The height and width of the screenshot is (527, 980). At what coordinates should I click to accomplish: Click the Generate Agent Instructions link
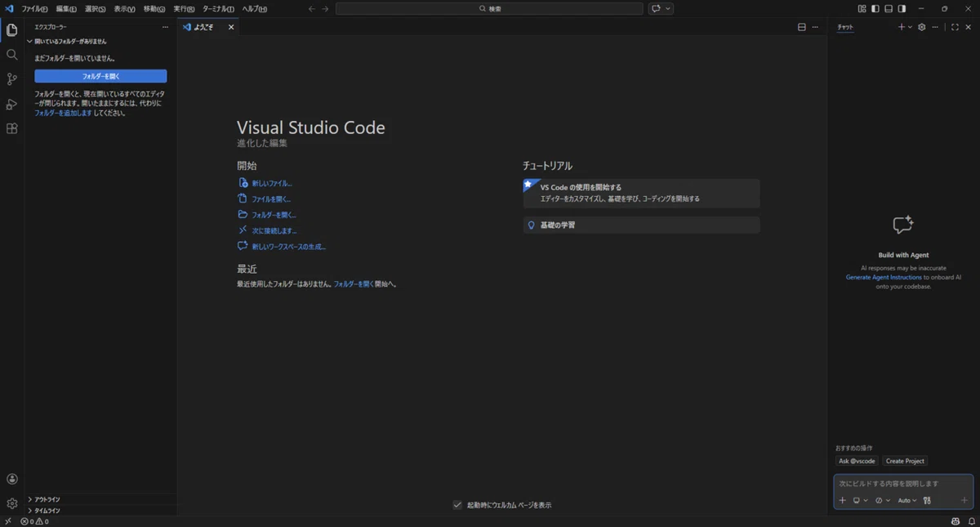[x=884, y=277]
